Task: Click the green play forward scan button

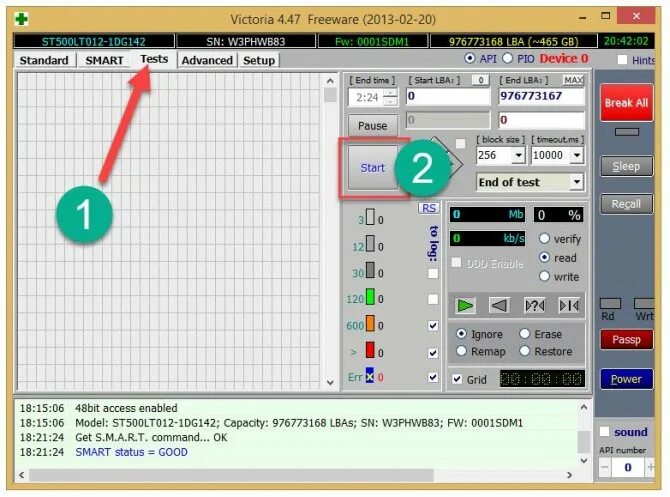Action: [465, 306]
